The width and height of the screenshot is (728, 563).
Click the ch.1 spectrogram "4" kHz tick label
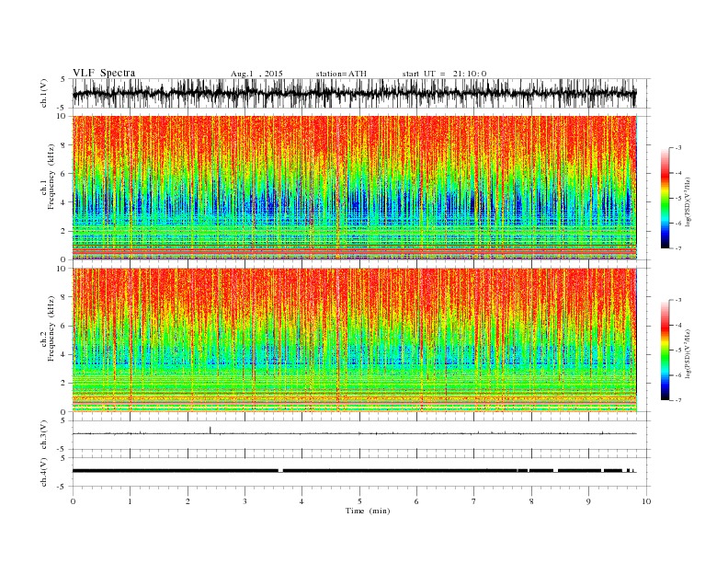[x=64, y=202]
